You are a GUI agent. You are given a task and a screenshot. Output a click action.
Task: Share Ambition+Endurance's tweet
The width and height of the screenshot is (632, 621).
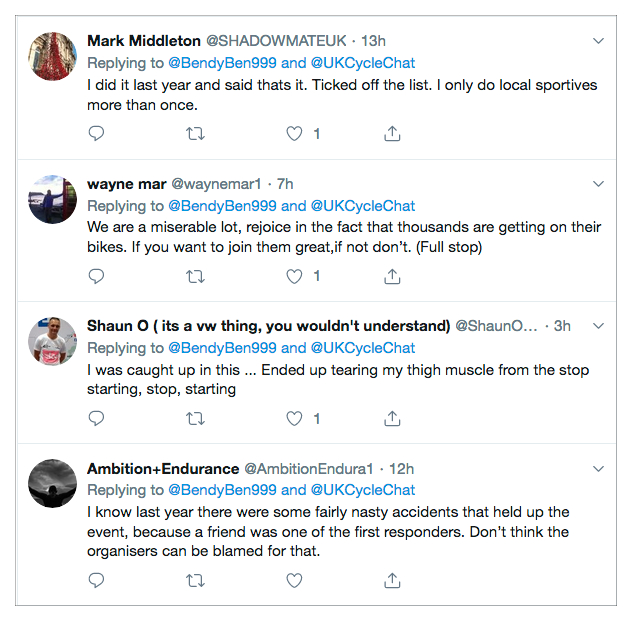coord(393,580)
